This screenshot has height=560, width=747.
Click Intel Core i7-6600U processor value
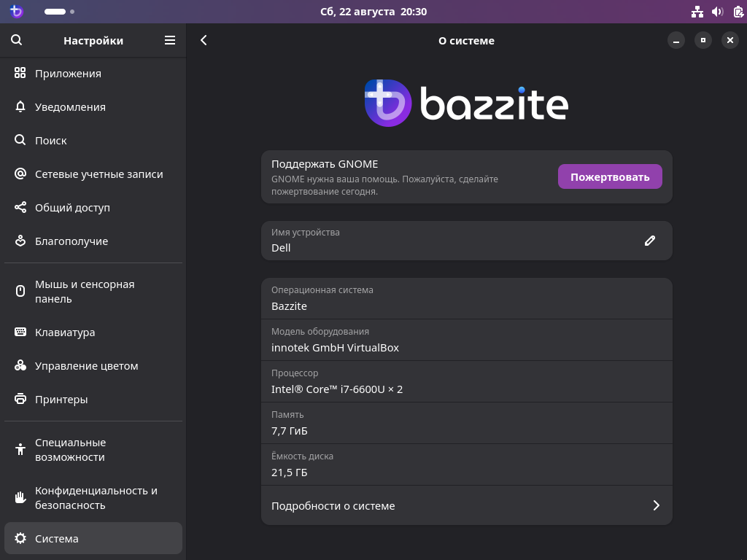(x=337, y=389)
